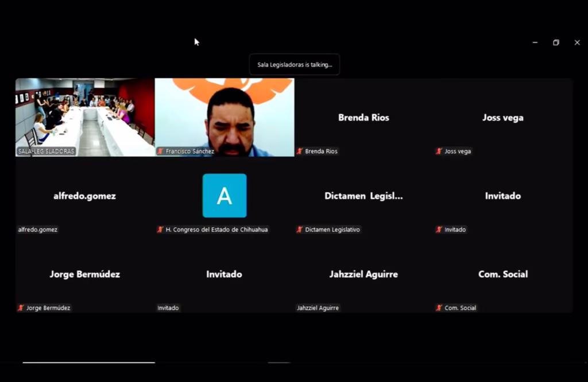Click muted mic icon of H. Congreso del Estado

click(x=160, y=229)
